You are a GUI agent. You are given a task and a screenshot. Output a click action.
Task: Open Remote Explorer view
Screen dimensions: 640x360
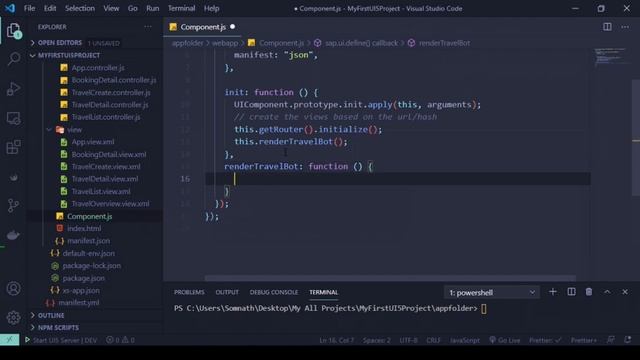[x=13, y=118]
